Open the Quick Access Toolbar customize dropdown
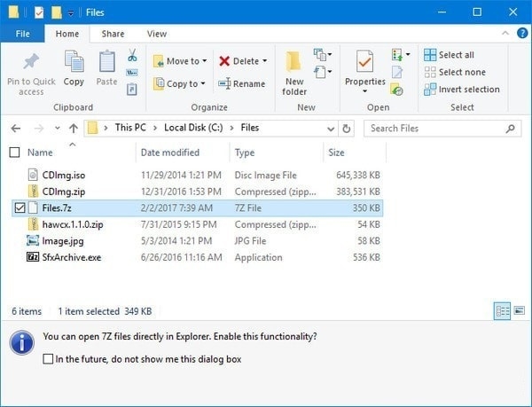Viewport: 532px width, 407px height. [71, 13]
